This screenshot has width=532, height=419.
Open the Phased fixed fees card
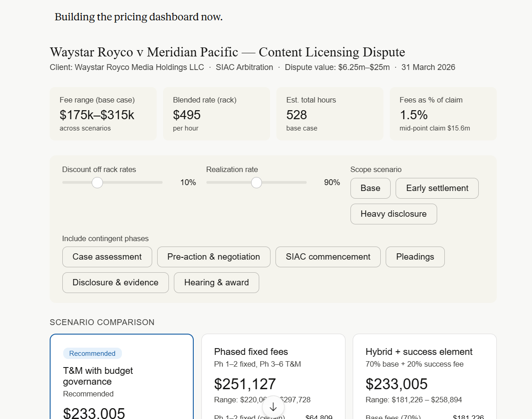(x=273, y=377)
